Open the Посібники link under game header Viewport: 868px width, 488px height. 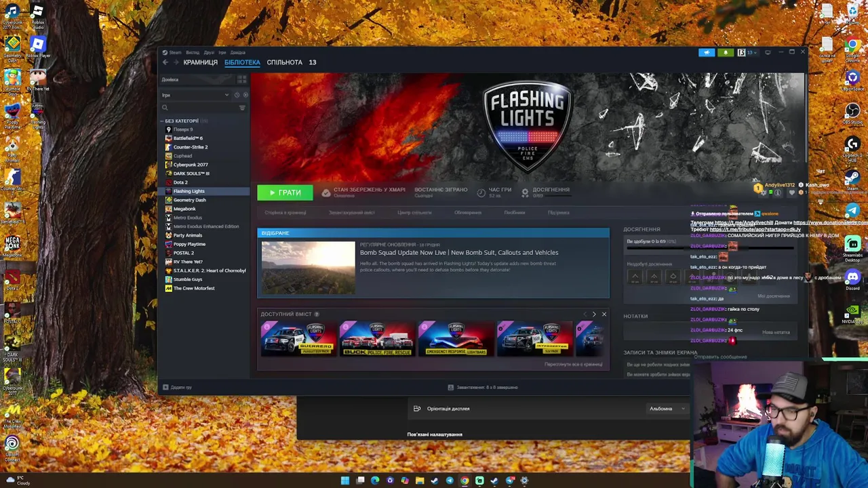[515, 213]
